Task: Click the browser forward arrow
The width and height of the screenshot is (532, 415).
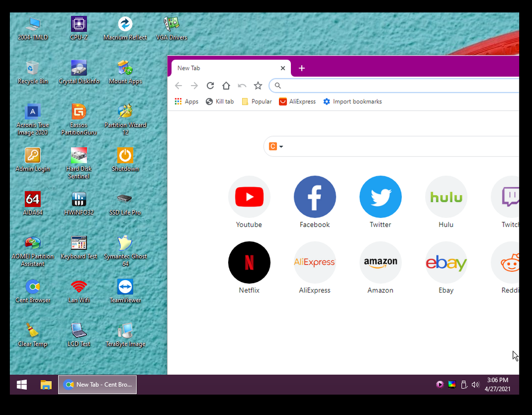Action: coord(194,86)
